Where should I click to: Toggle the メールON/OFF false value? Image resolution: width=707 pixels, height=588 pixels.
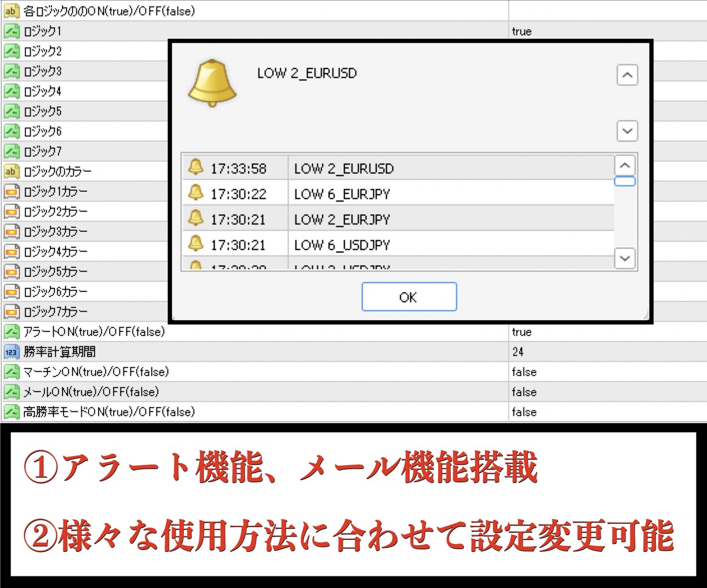[524, 392]
